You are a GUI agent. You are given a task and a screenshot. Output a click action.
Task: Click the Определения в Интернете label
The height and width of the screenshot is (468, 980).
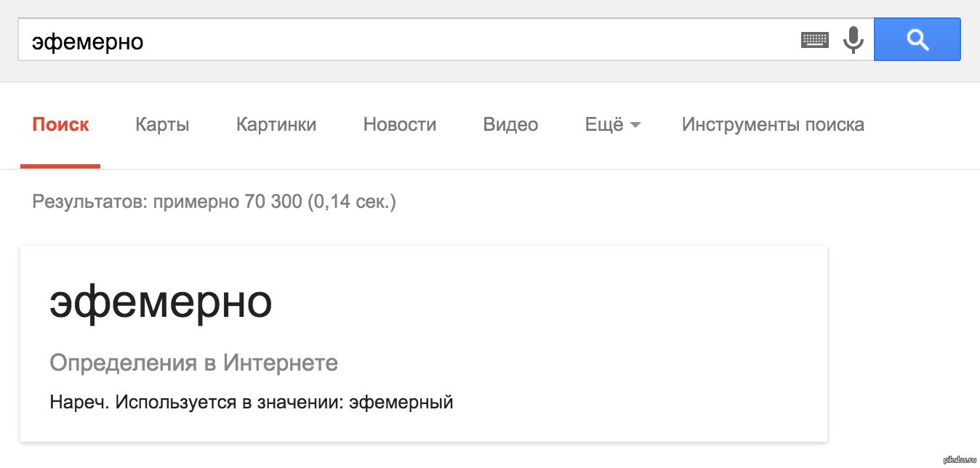pyautogui.click(x=194, y=363)
